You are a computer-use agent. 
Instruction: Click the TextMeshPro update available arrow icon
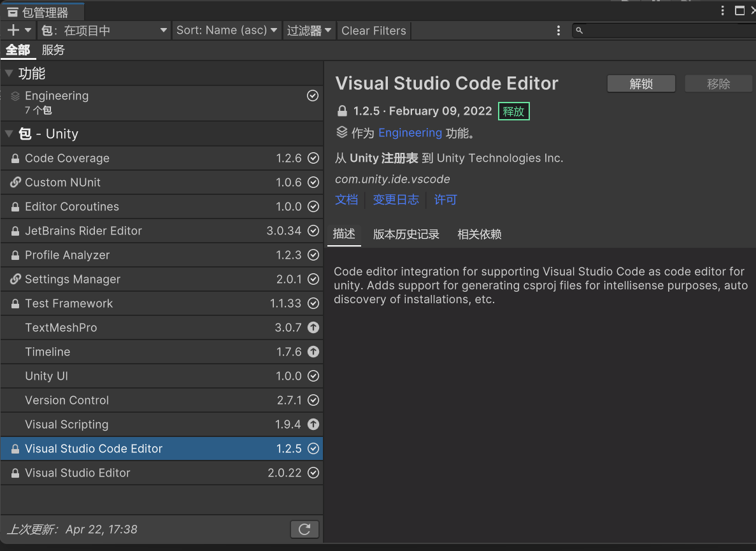(313, 327)
